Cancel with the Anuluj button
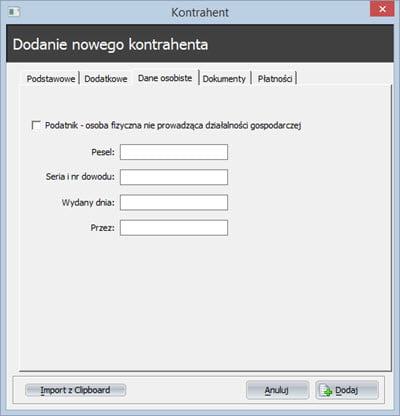 [277, 390]
